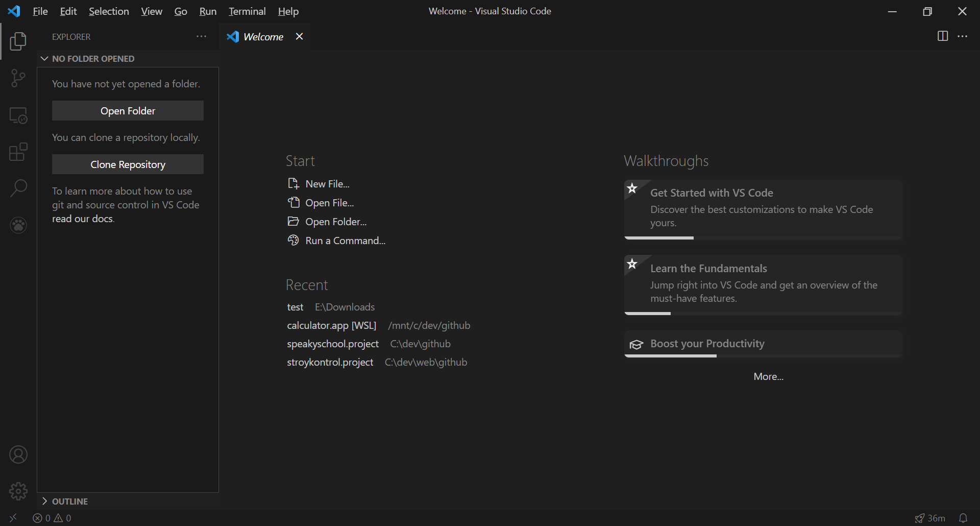
Task: Click the Open File icon
Action: 293,202
